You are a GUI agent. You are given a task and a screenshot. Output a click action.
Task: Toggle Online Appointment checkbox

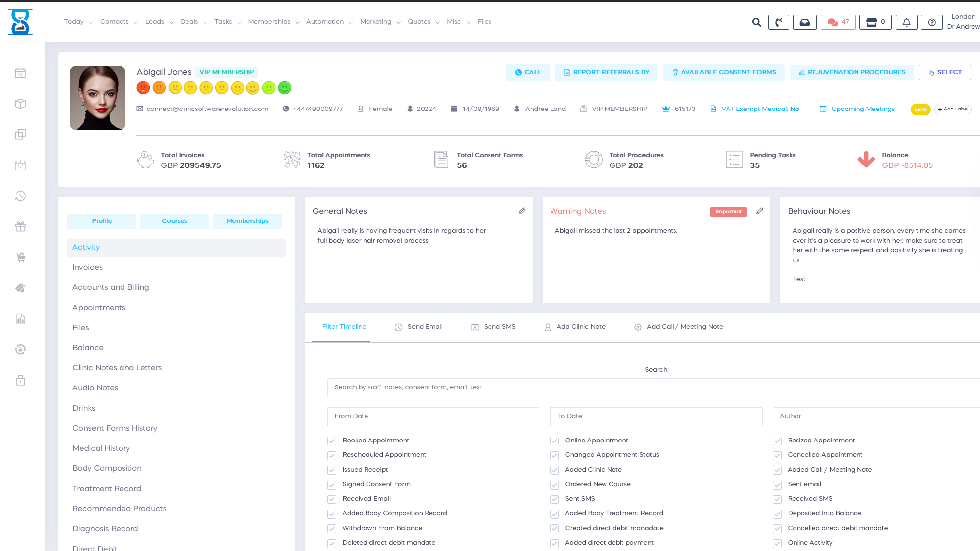(x=554, y=441)
